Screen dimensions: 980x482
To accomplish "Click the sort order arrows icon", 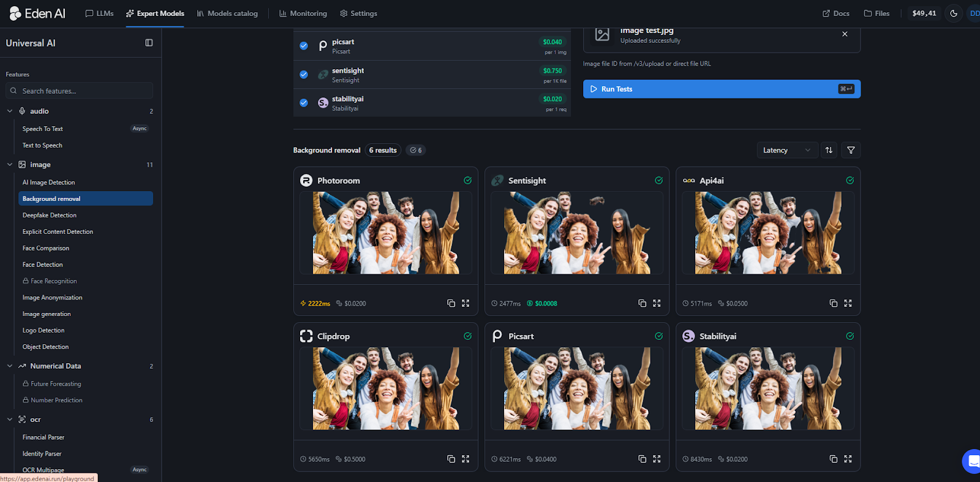I will pyautogui.click(x=829, y=150).
